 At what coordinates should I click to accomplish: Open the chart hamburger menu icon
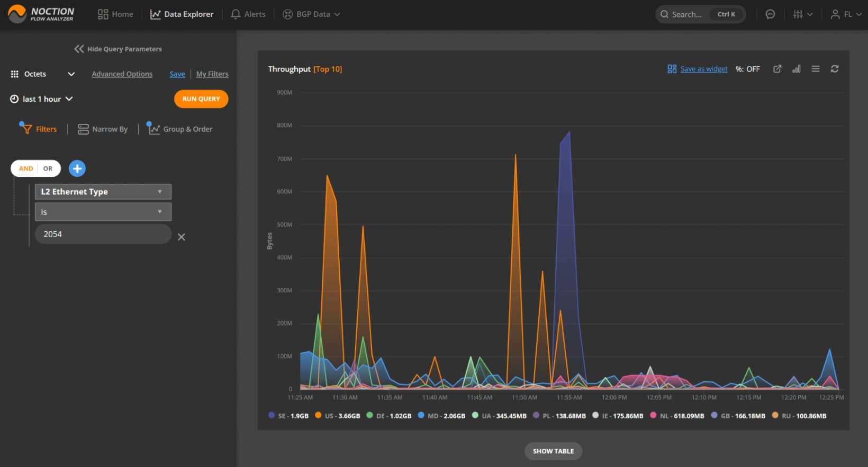815,69
